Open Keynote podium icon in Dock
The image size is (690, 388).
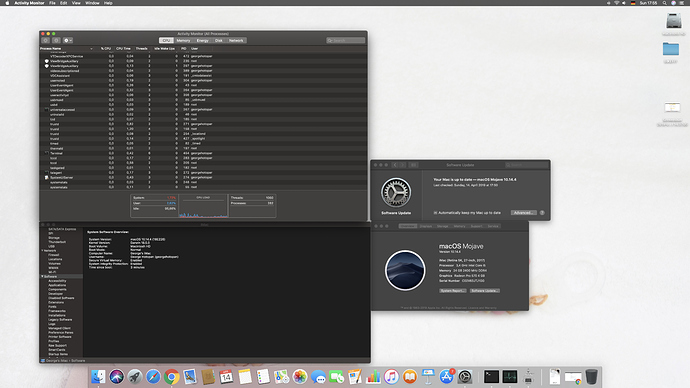[428, 377]
